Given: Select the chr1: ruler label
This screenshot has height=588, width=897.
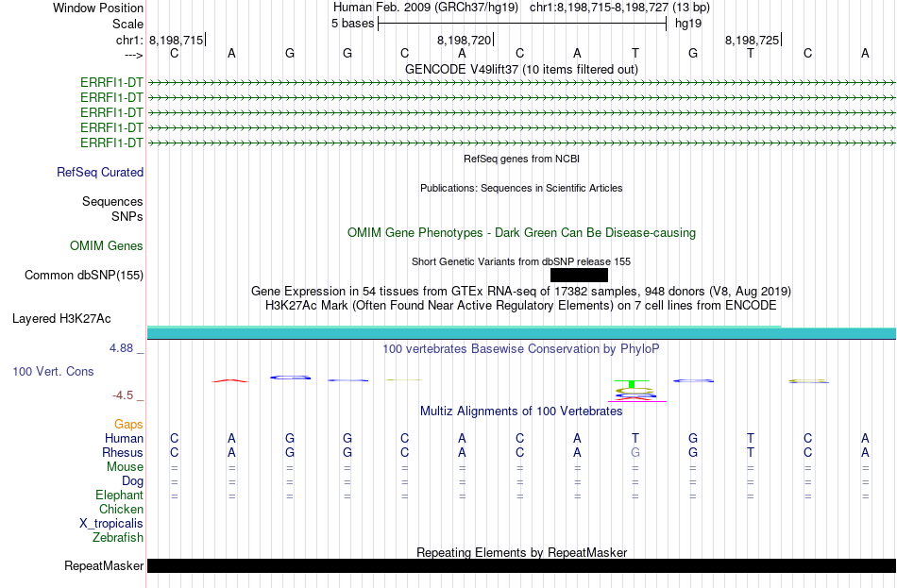Looking at the screenshot, I should pyautogui.click(x=129, y=40).
